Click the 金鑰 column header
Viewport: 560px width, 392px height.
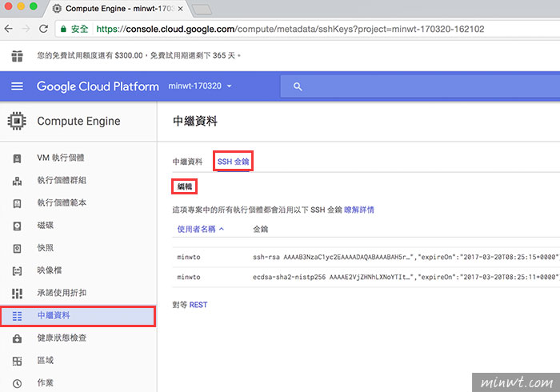(x=260, y=230)
